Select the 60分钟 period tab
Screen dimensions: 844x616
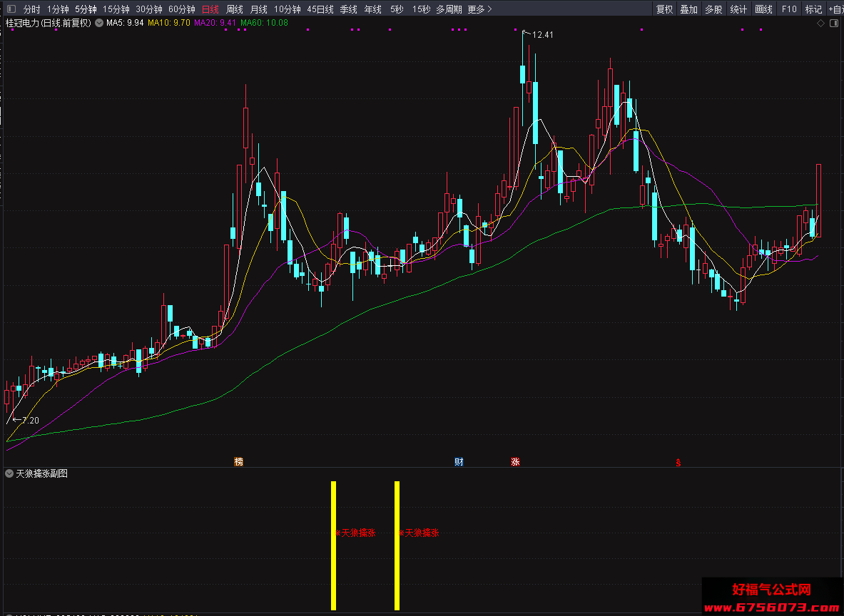[x=182, y=9]
